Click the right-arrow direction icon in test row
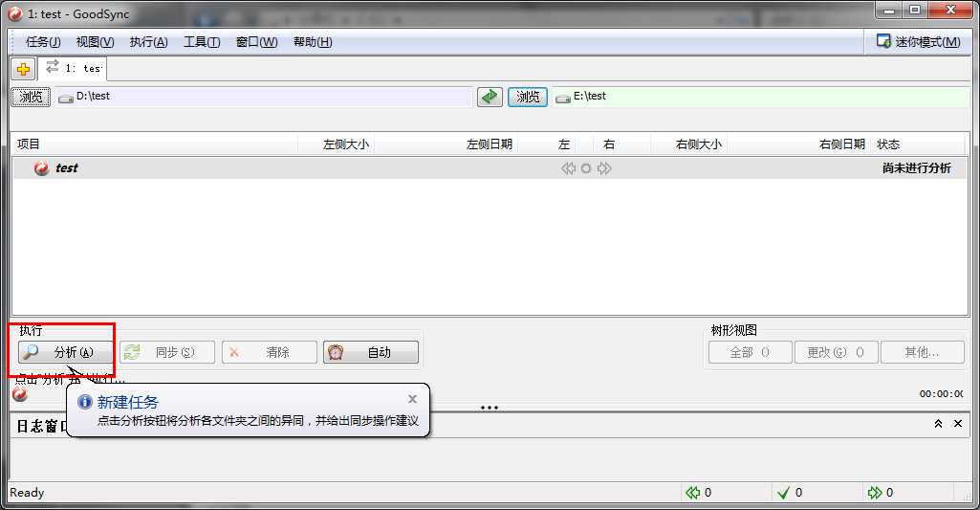Screen dimensions: 980x510 [x=604, y=168]
